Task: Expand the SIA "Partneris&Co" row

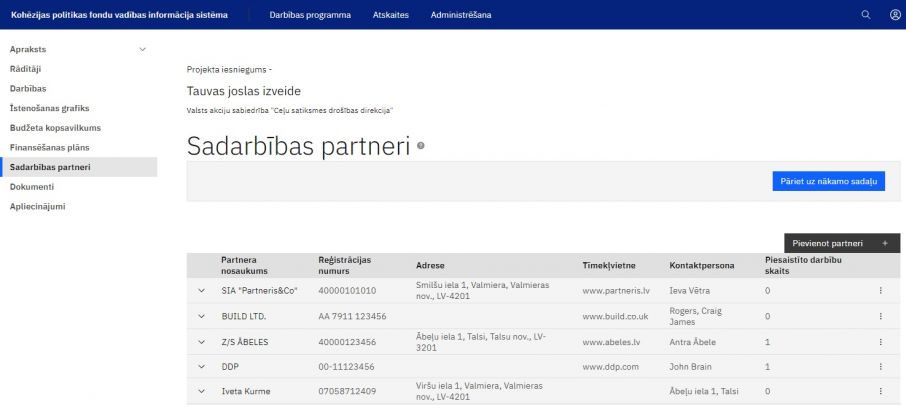Action: tap(201, 291)
